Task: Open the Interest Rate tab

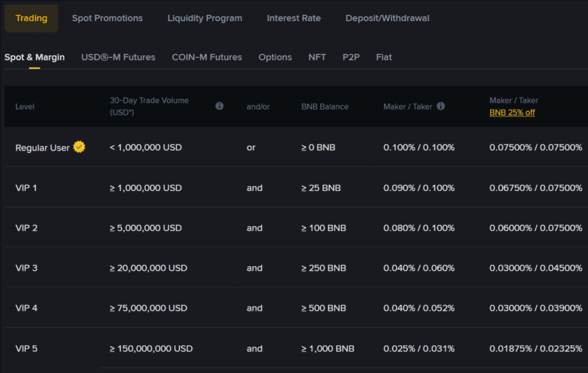Action: tap(293, 18)
